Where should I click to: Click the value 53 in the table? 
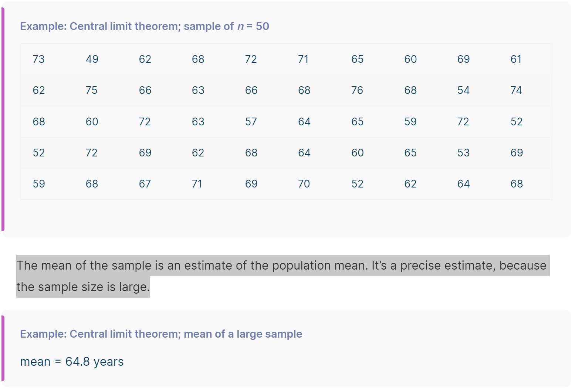(463, 153)
